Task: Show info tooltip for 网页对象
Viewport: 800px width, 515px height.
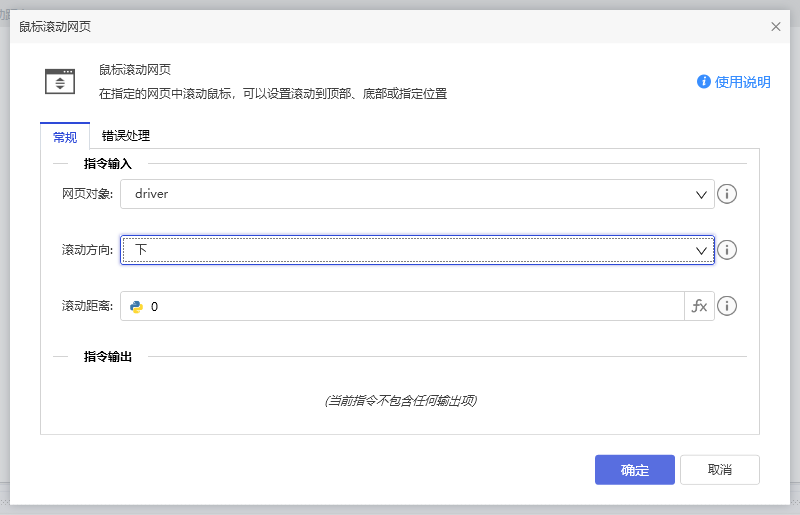Action: 728,194
